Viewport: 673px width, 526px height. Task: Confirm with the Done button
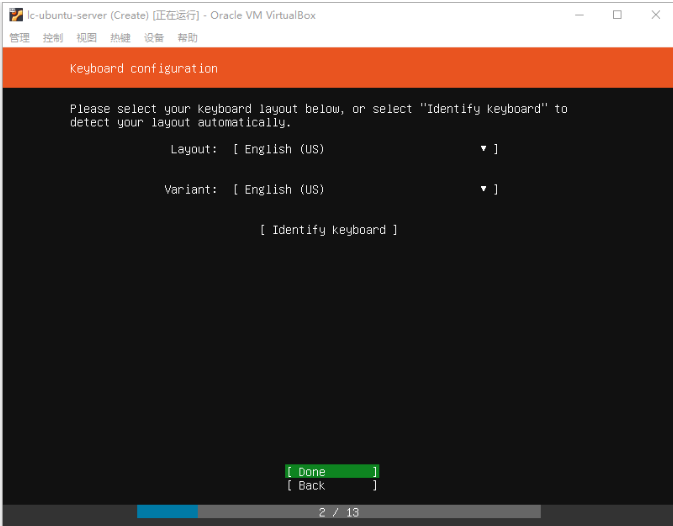(332, 472)
